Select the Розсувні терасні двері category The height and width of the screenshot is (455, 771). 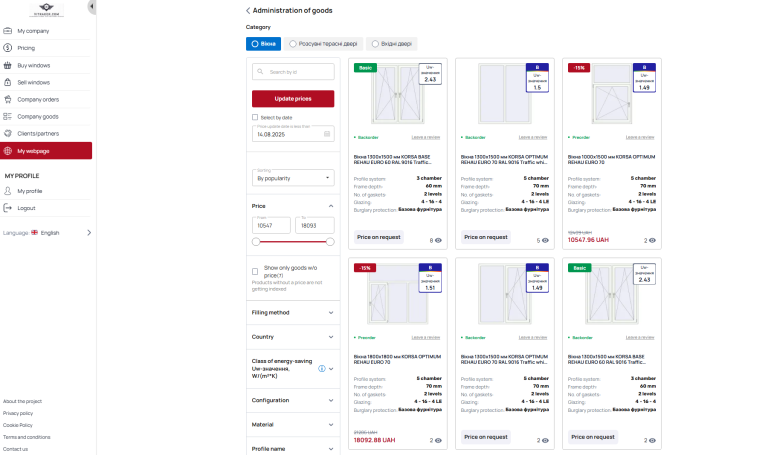click(324, 44)
